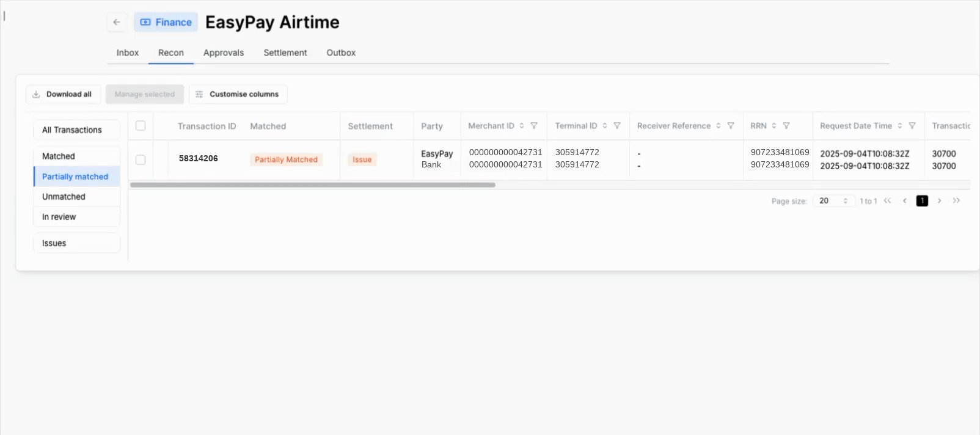980x435 pixels.
Task: Select the Matched filter in sidebar
Action: click(x=76, y=156)
